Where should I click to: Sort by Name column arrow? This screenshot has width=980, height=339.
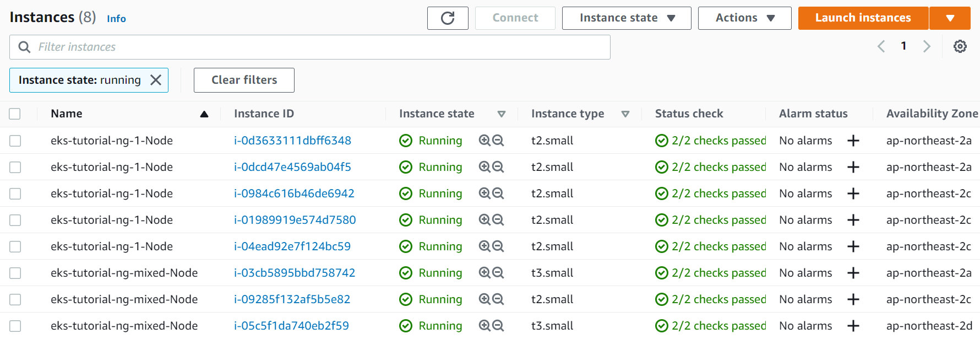click(x=204, y=114)
